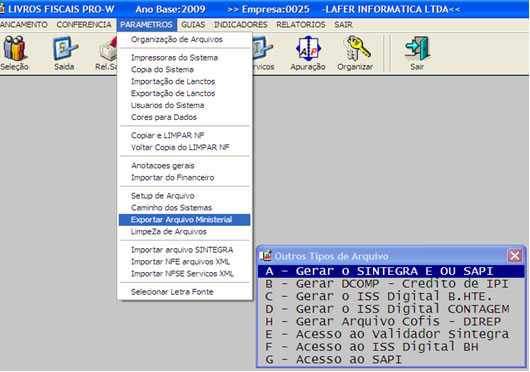Screen dimensions: 530x372
Task: Click the Sair exit door icon
Action: pos(418,49)
